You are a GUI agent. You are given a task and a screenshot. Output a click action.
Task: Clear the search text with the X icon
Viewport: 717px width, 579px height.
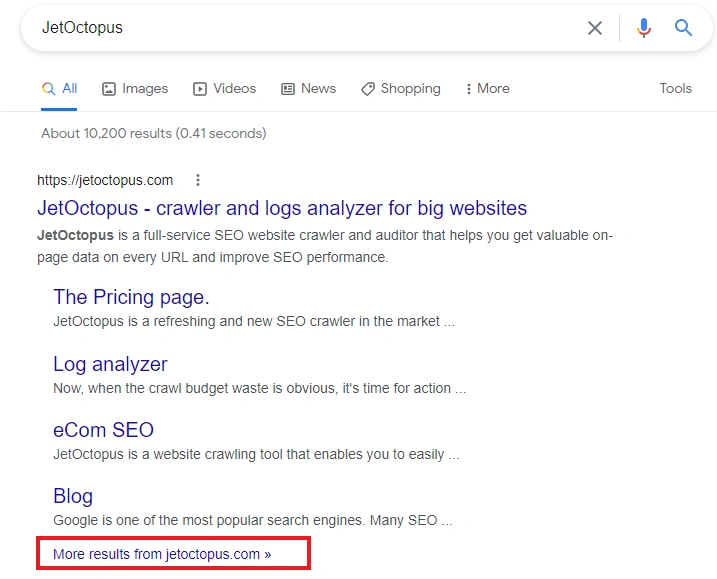pyautogui.click(x=595, y=28)
